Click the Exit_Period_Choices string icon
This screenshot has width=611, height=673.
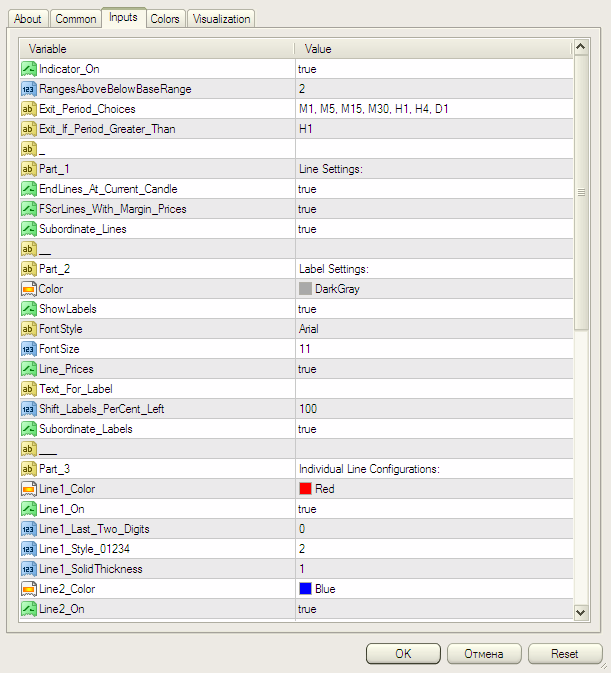[29, 109]
